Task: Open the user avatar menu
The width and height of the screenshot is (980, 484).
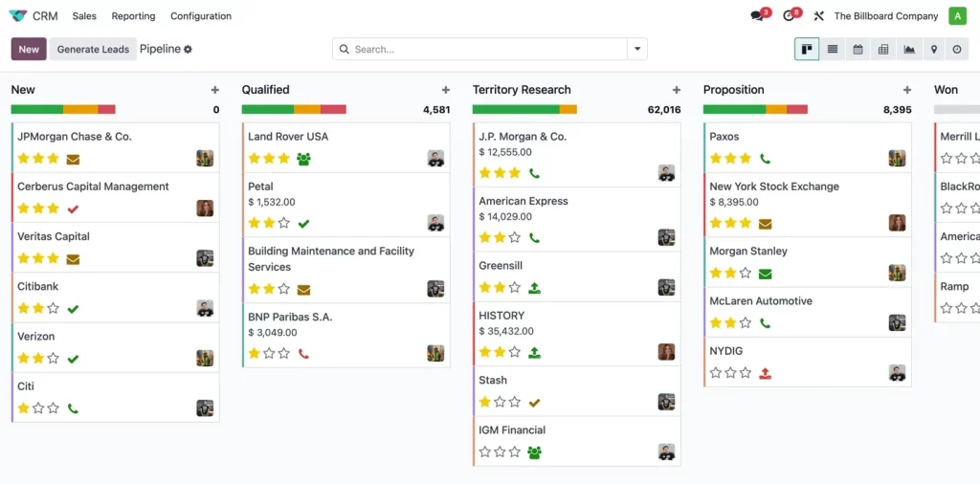Action: [957, 15]
